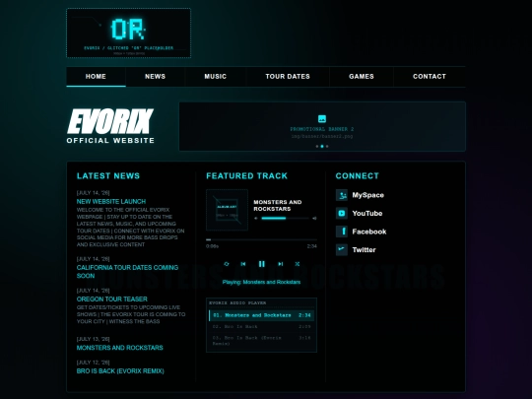The width and height of the screenshot is (532, 399).
Task: Select the third banner carousel dot
Action: click(327, 146)
